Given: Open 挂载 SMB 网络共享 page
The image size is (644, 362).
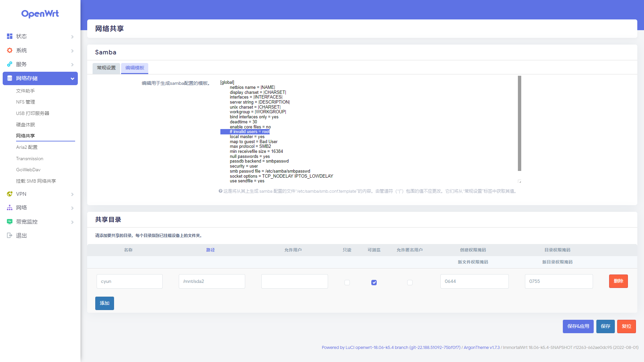Looking at the screenshot, I should pyautogui.click(x=36, y=181).
